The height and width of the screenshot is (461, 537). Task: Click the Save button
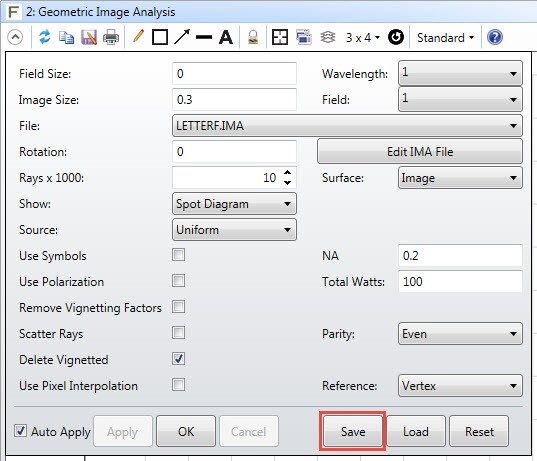point(353,431)
